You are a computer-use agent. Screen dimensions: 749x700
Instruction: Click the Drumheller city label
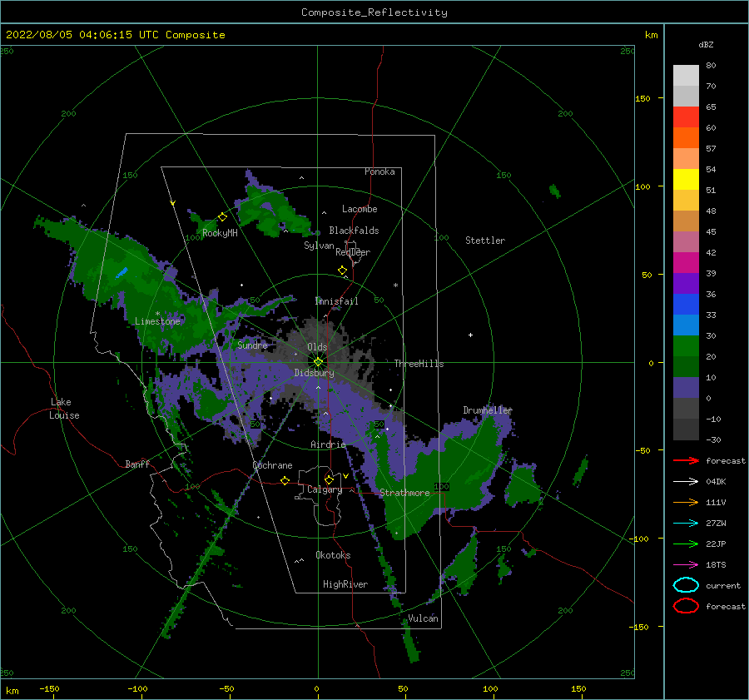(x=488, y=410)
